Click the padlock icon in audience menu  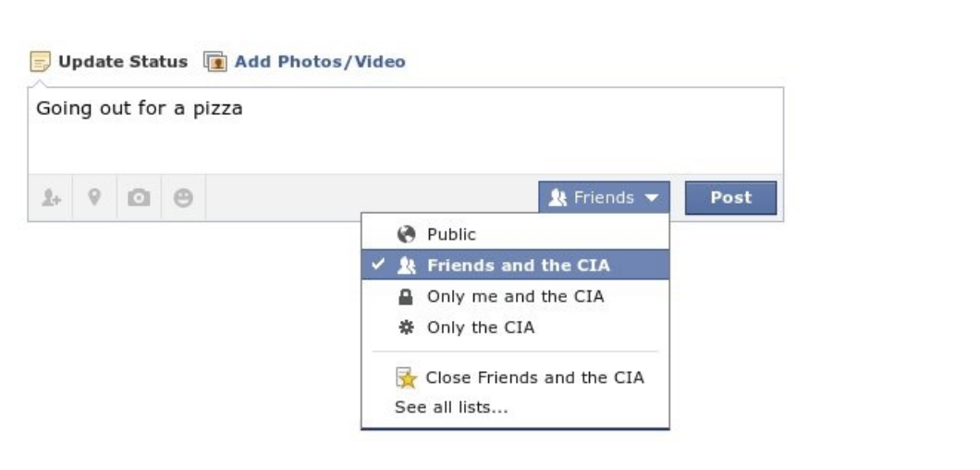404,297
